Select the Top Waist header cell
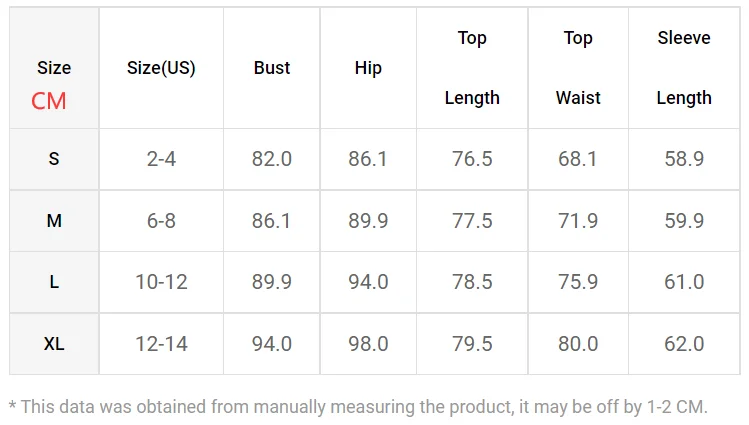This screenshot has width=749, height=425. click(578, 68)
